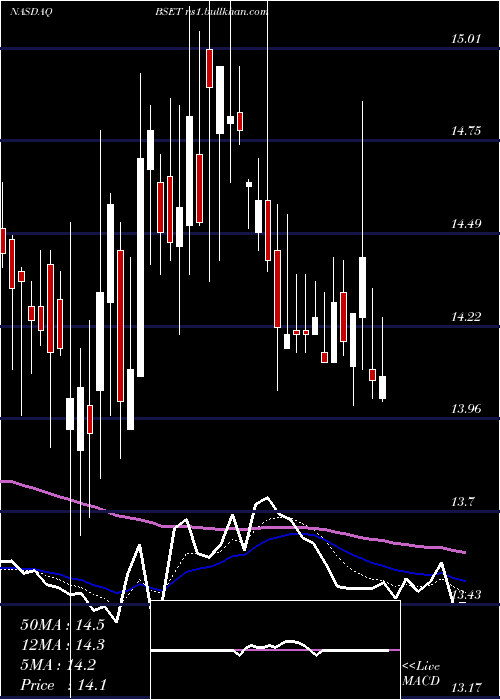The image size is (500, 700).
Task: Click the <<Live MACD label
Action: 421,674
